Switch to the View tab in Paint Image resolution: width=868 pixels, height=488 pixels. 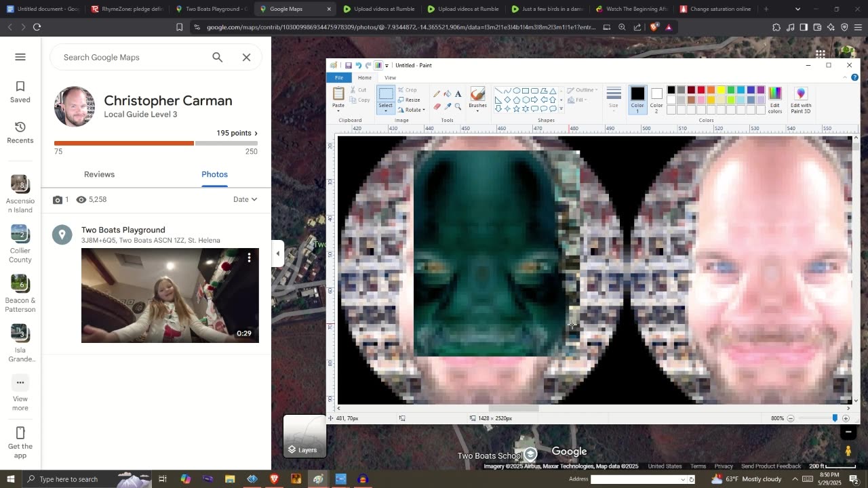390,78
